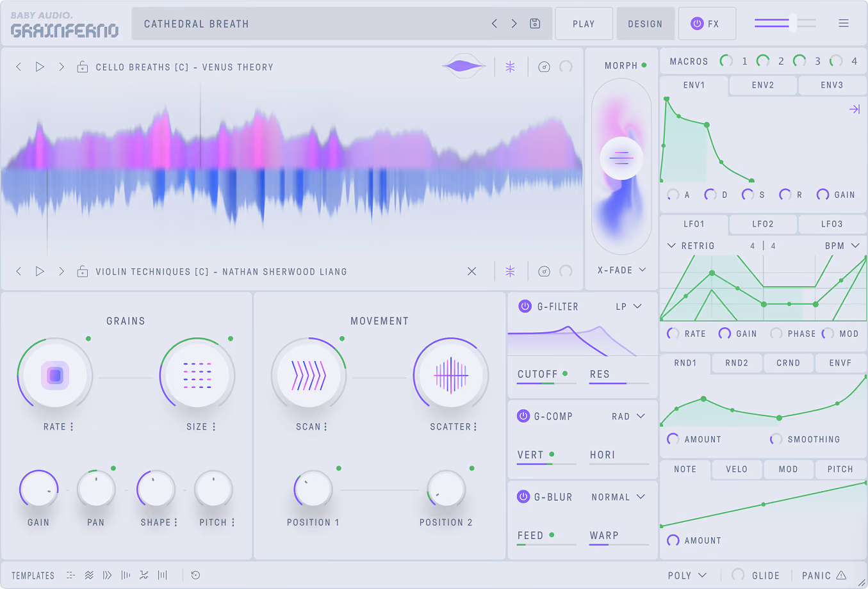
Task: Toggle the MORPH green indicator dot
Action: click(644, 65)
